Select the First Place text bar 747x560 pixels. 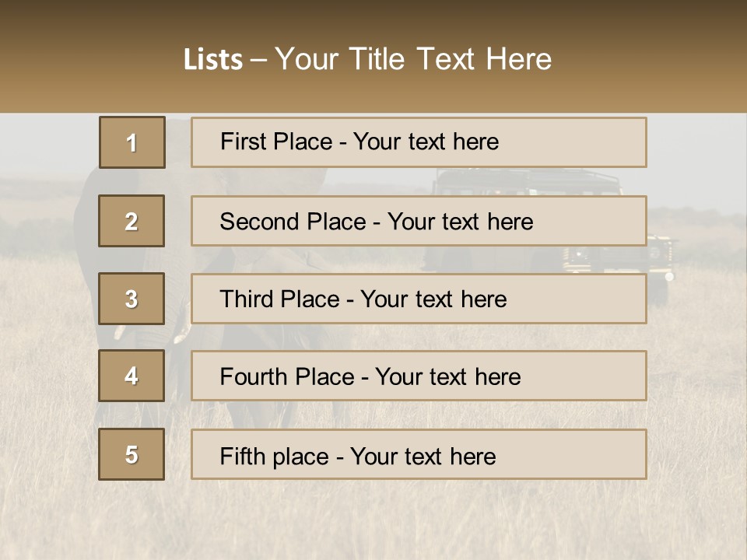coord(419,142)
